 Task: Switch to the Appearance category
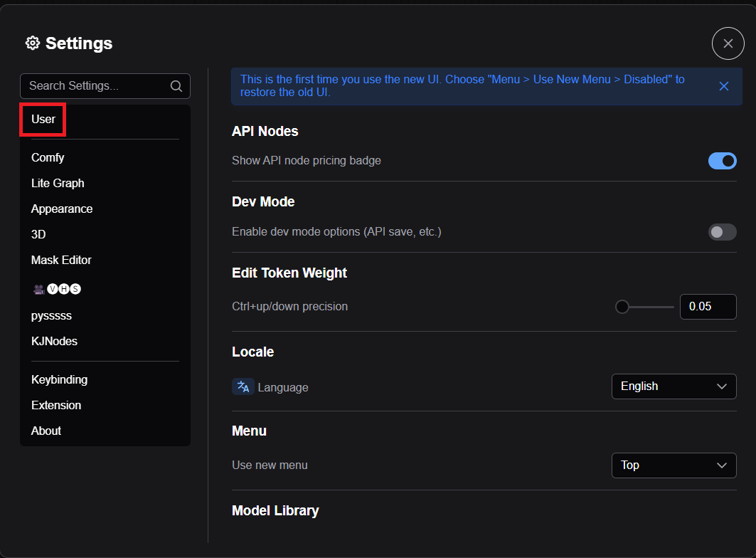pos(62,209)
